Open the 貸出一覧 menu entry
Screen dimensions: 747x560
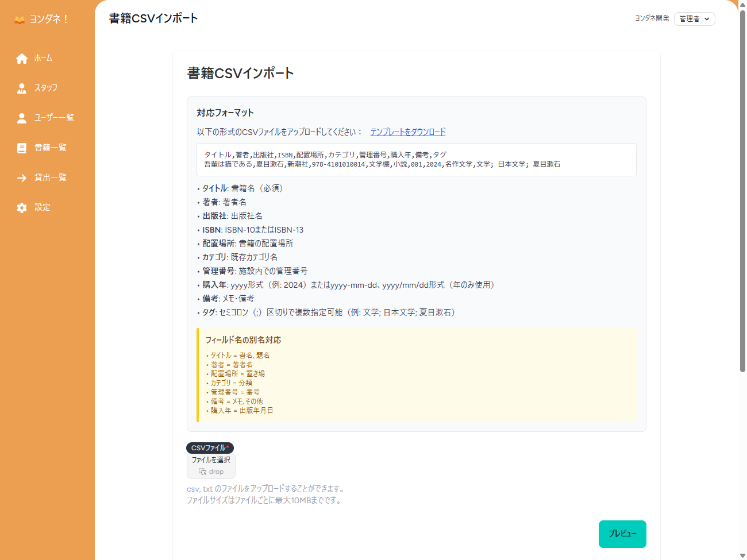tap(49, 177)
